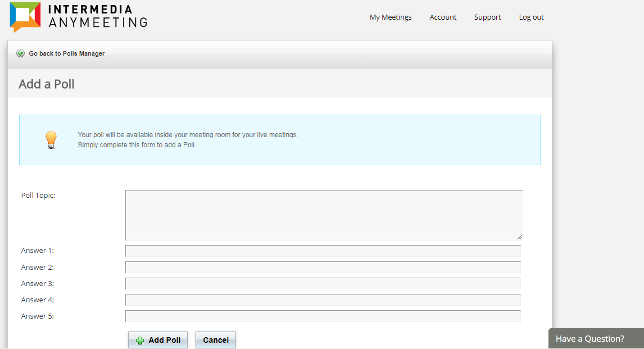Click the Poll Topic textarea resize handle

(519, 237)
